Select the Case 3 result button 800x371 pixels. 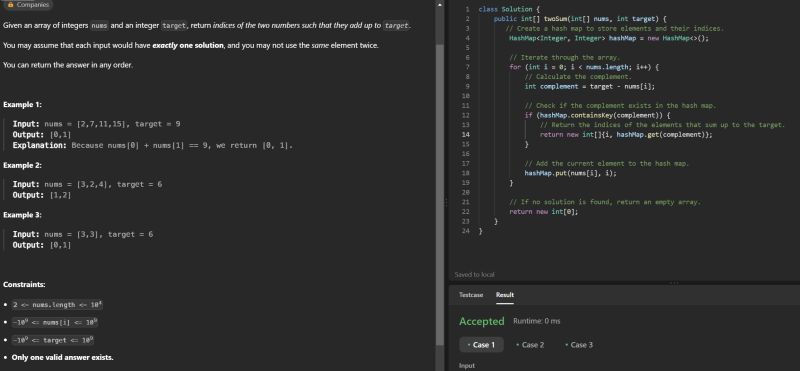pyautogui.click(x=579, y=345)
